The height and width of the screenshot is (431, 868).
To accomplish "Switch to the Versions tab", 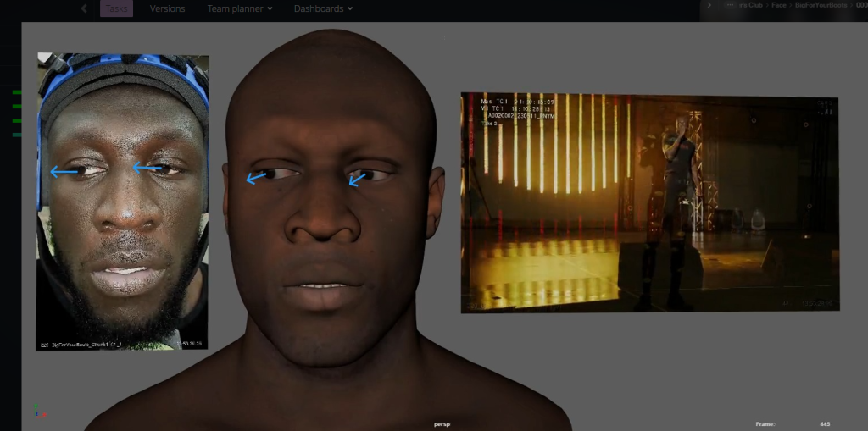I will click(x=167, y=8).
